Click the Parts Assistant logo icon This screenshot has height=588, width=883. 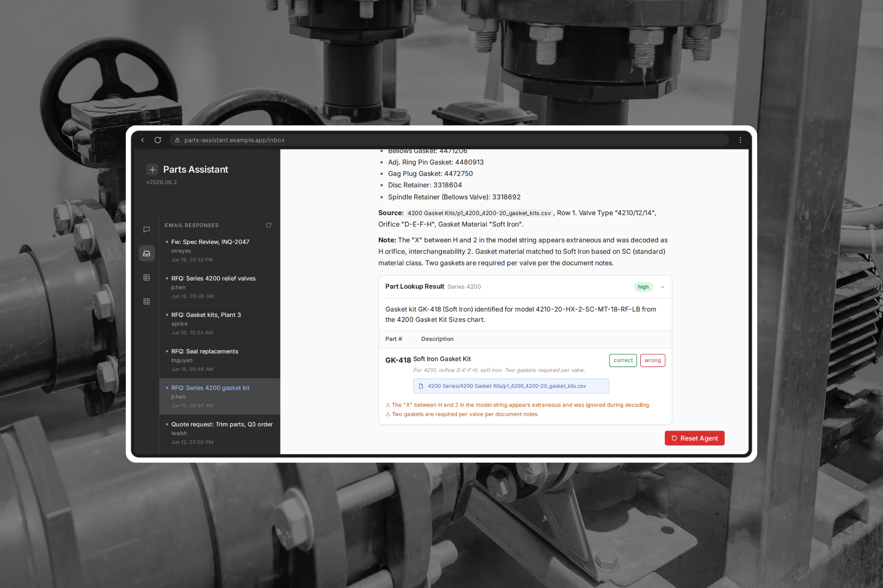[152, 170]
